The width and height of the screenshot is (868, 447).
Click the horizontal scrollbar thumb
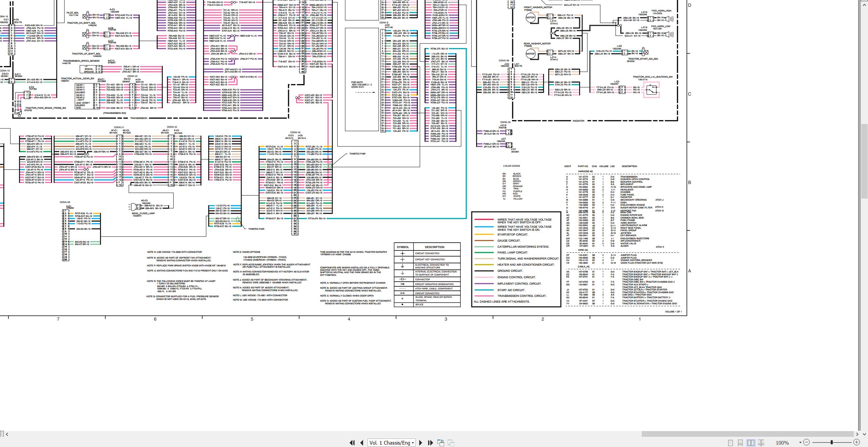pyautogui.click(x=748, y=434)
